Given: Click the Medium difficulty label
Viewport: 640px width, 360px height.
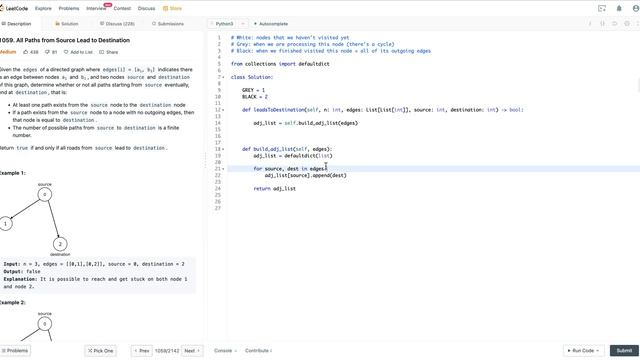Looking at the screenshot, I should point(8,52).
